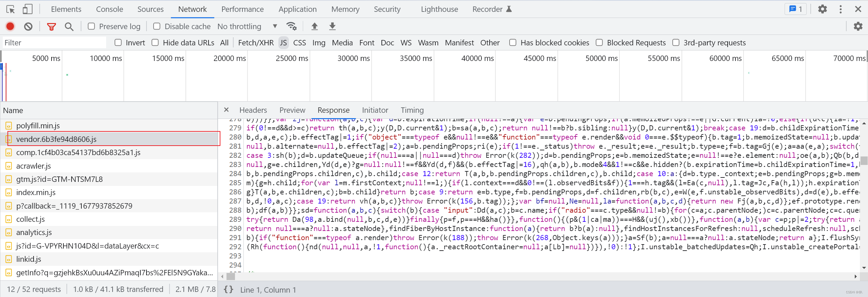868x297 pixels.
Task: Click the linkid.js file icon
Action: coord(9,259)
